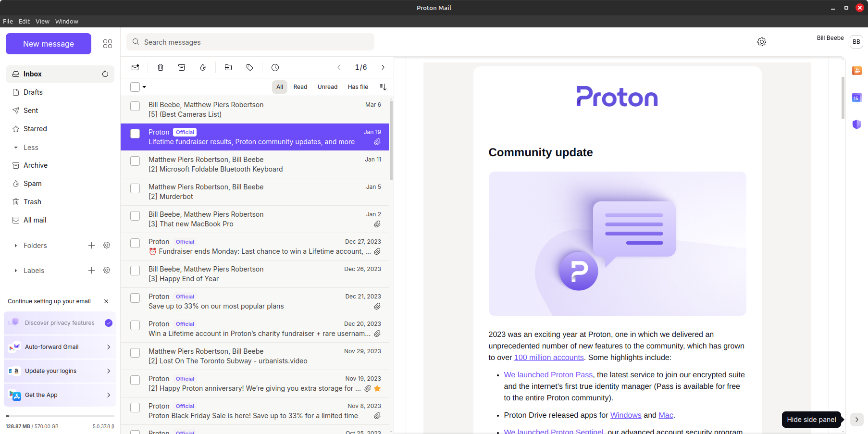Dismiss Continue setting up your email

pos(106,301)
